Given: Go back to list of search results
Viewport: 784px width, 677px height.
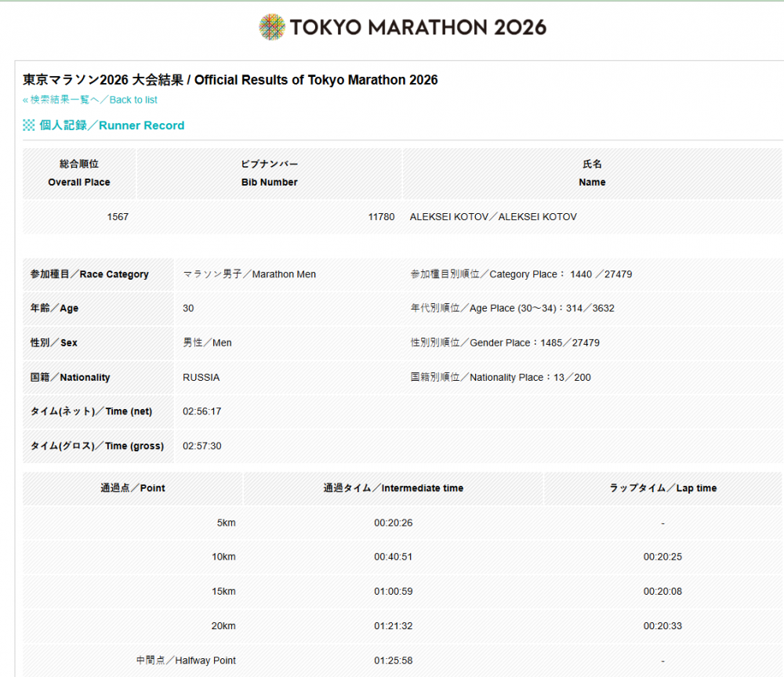Looking at the screenshot, I should tap(90, 100).
